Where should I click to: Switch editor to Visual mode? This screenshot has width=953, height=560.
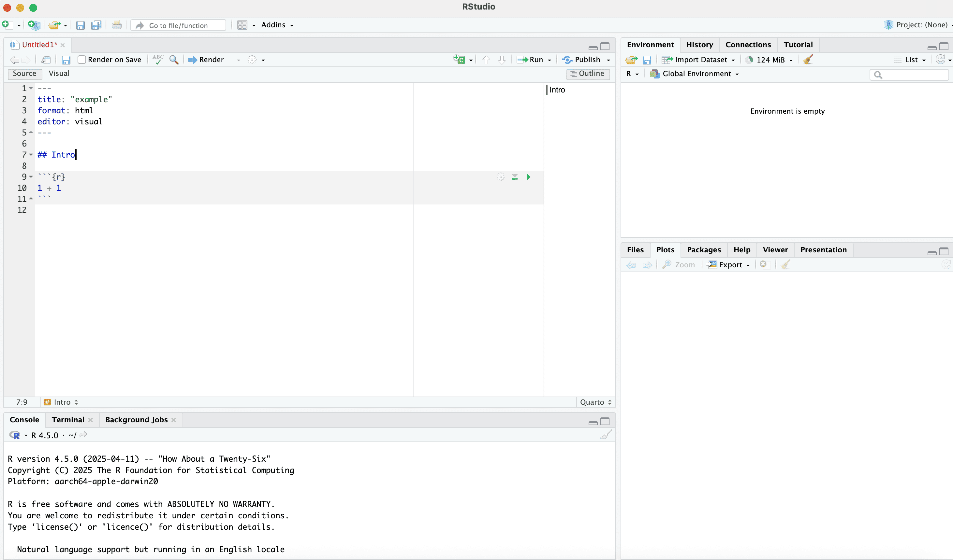click(59, 73)
